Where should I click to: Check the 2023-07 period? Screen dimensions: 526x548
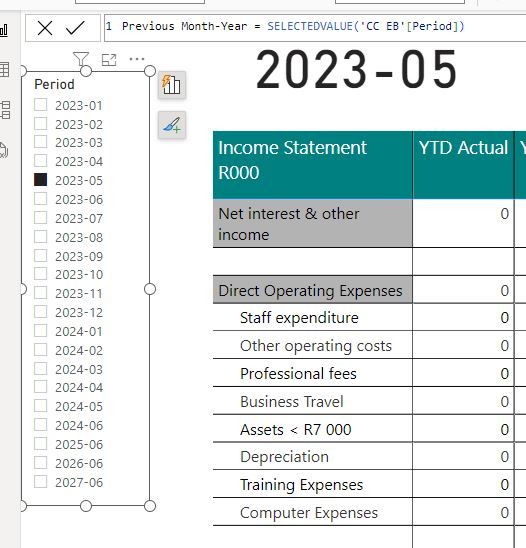[41, 218]
